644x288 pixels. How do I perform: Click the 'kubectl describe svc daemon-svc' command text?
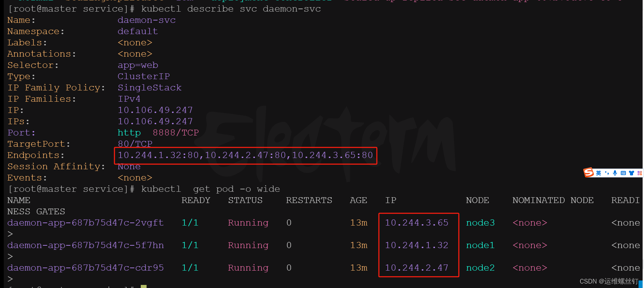[231, 9]
